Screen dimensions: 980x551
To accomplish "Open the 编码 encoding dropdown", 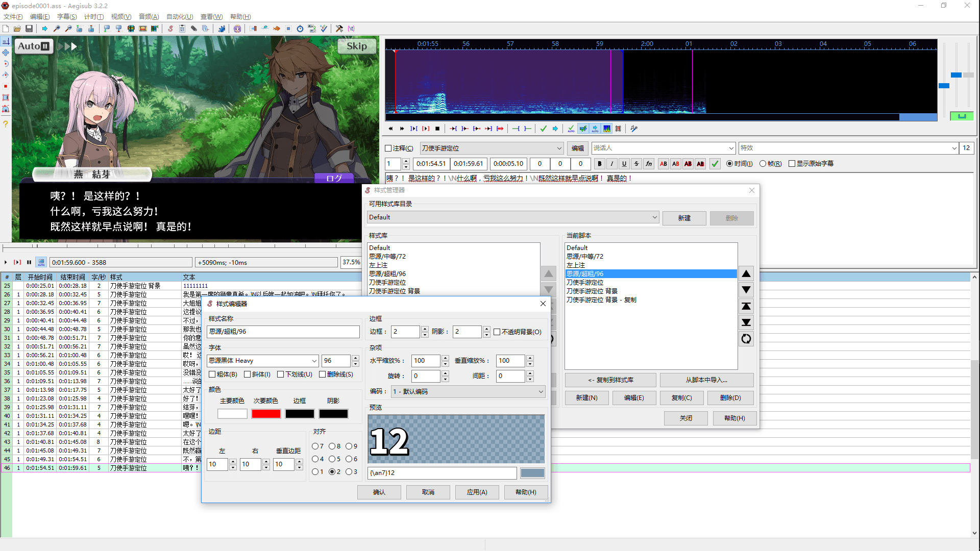I will pos(468,392).
